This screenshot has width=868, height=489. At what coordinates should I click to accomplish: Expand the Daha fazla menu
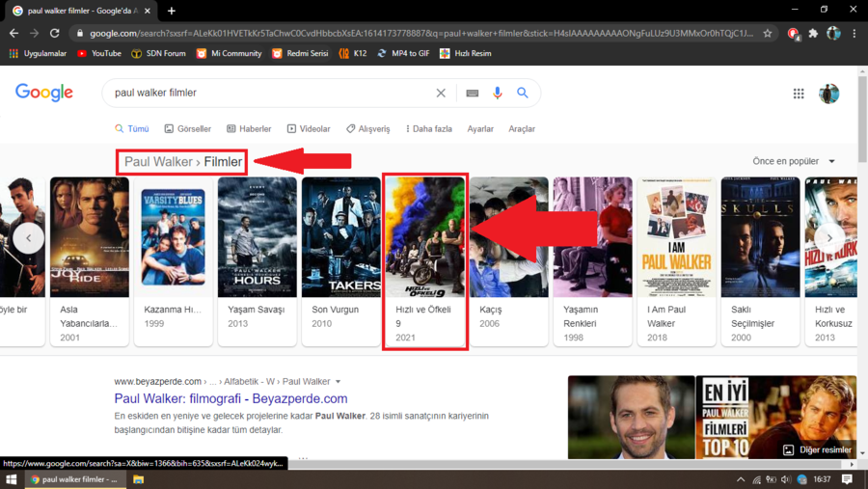point(429,128)
